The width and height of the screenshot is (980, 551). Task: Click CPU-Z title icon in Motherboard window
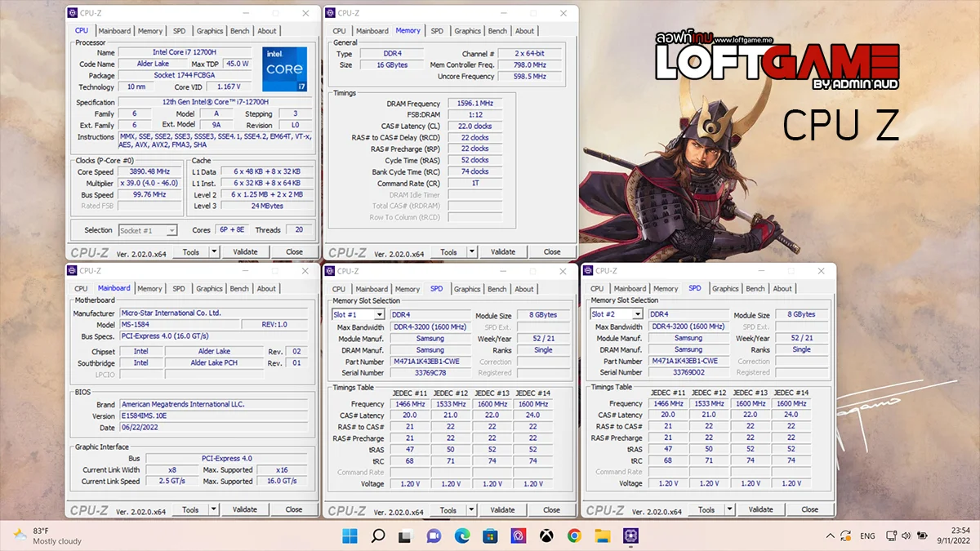coord(73,271)
